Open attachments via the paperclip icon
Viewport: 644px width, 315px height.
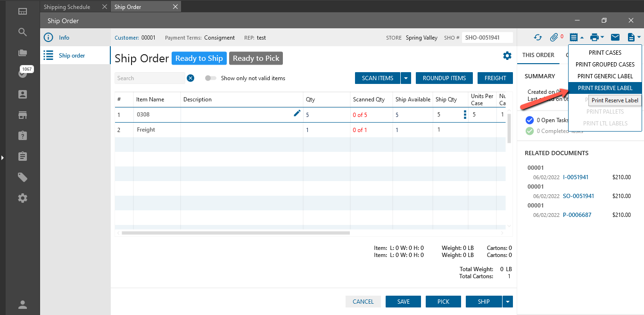pyautogui.click(x=554, y=37)
